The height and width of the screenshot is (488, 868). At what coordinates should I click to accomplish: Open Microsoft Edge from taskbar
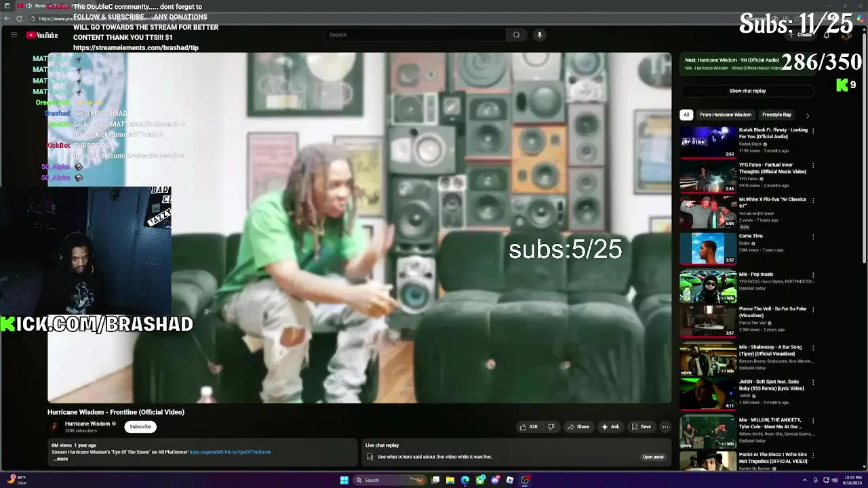(x=465, y=480)
